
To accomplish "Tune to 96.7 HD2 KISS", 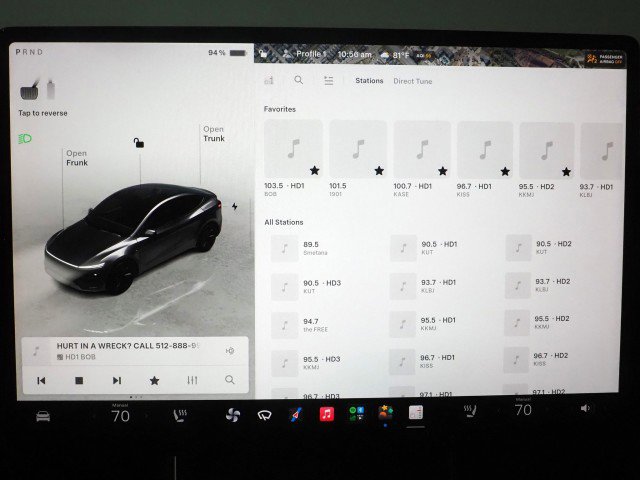I will click(536, 359).
